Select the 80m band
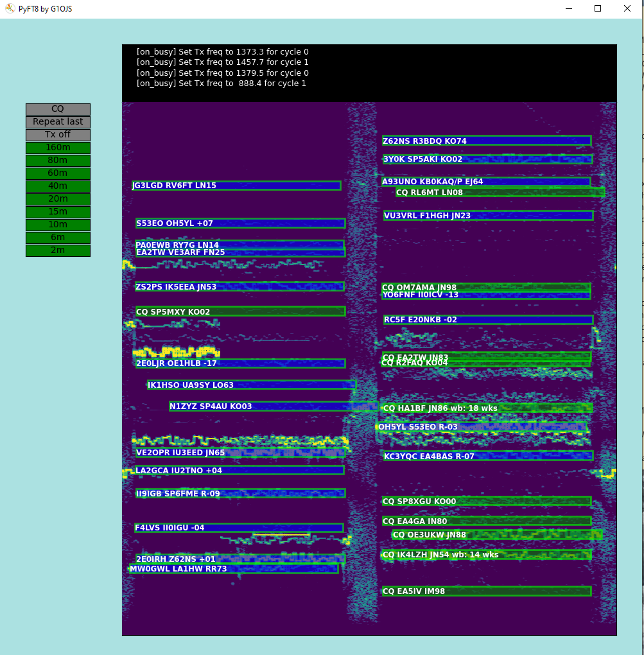 coord(58,161)
